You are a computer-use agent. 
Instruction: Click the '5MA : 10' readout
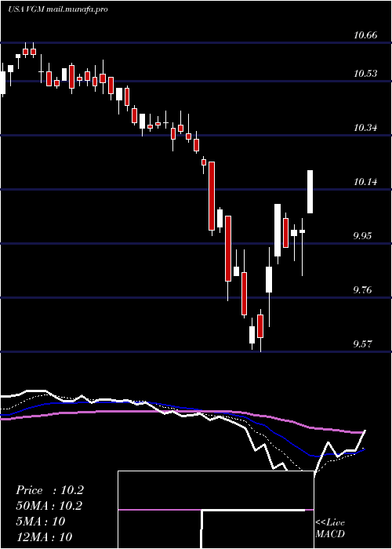click(x=40, y=522)
